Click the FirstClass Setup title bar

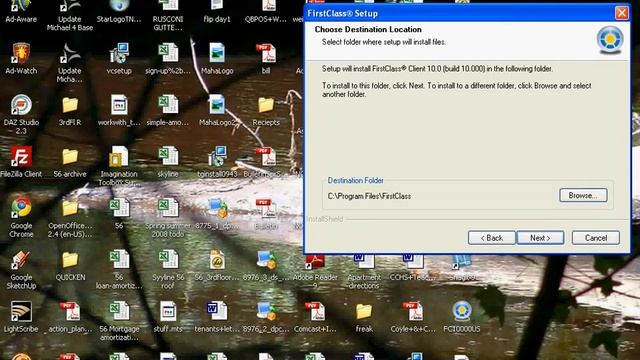(467, 13)
